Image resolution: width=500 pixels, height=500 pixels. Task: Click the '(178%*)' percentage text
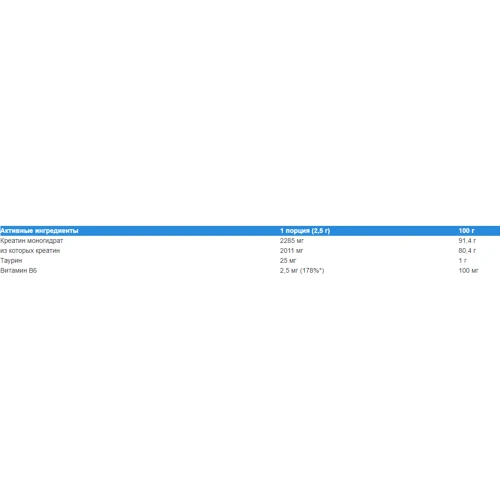tap(312, 271)
